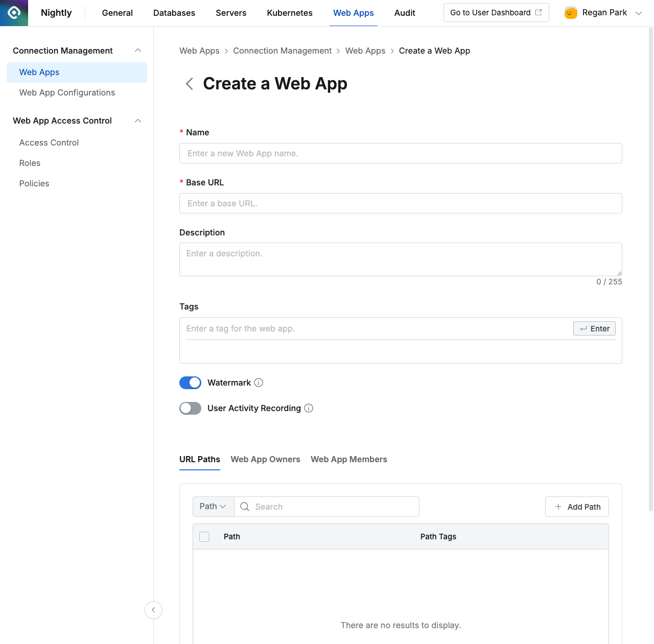This screenshot has height=644, width=654.
Task: Click the app logo icon in top-left corner
Action: click(13, 13)
